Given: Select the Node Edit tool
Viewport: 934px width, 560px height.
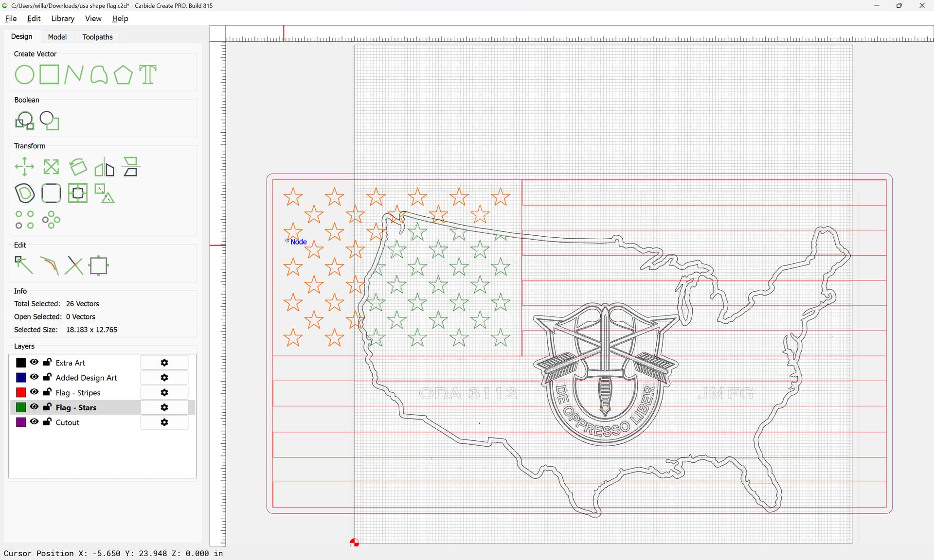Looking at the screenshot, I should [24, 265].
